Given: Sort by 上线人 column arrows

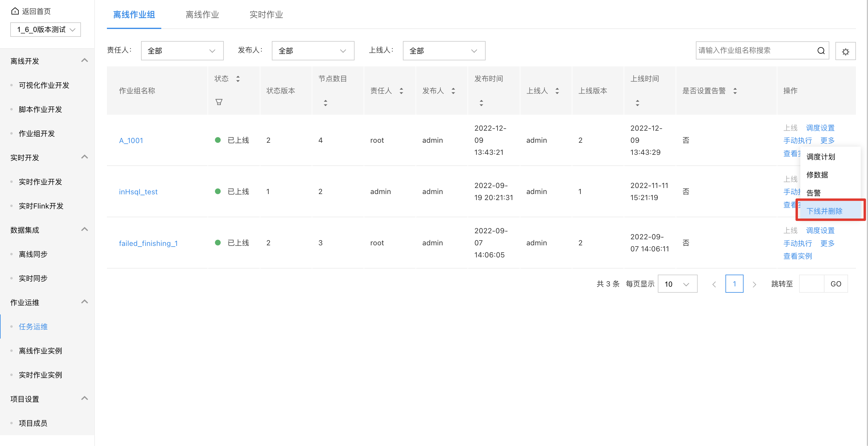Looking at the screenshot, I should click(557, 91).
